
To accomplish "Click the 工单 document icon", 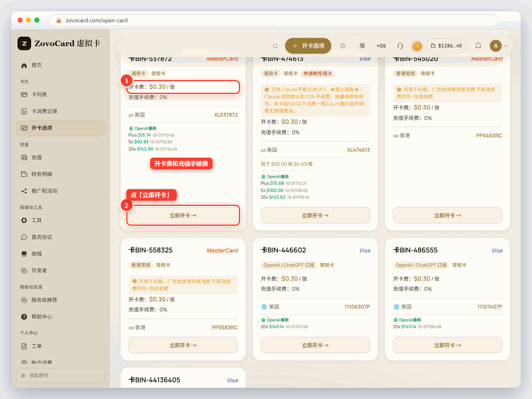I will click(24, 346).
